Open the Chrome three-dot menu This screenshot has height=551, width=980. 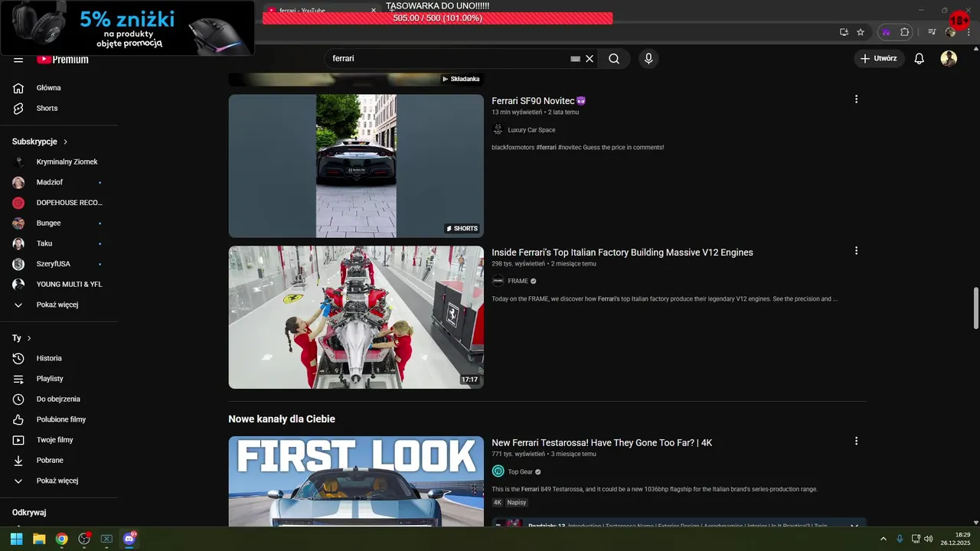coord(967,32)
